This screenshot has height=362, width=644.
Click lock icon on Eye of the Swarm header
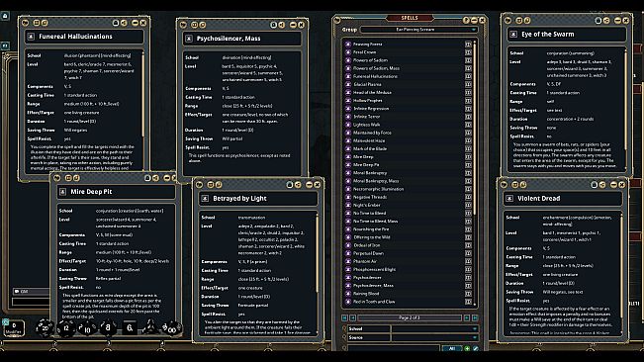point(598,21)
